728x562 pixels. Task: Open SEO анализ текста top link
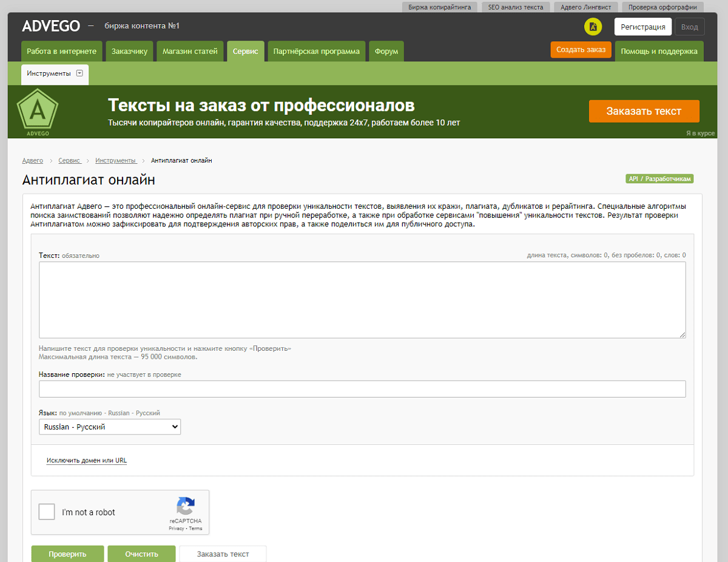(x=516, y=7)
